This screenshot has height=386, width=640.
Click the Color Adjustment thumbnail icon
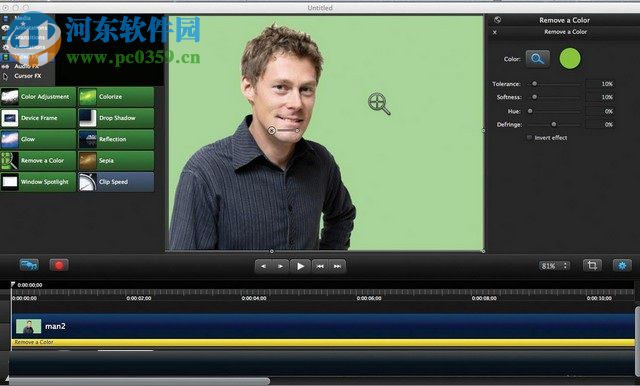click(9, 97)
